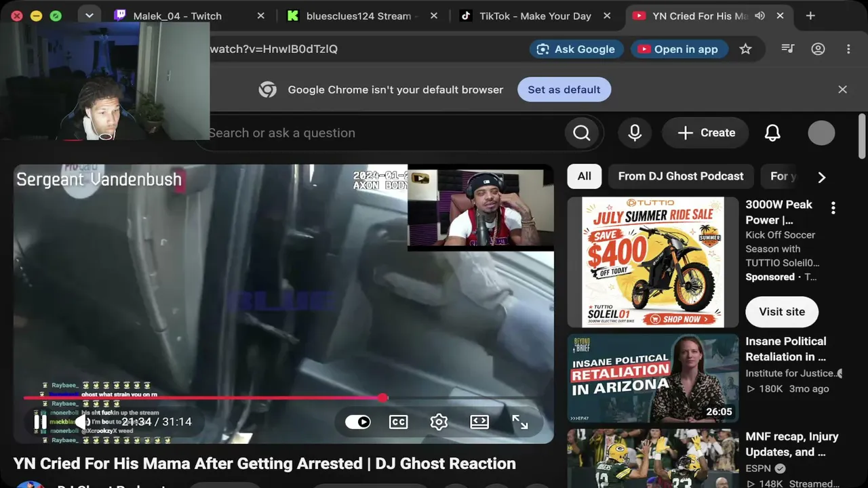Open video settings gear

[x=439, y=422]
